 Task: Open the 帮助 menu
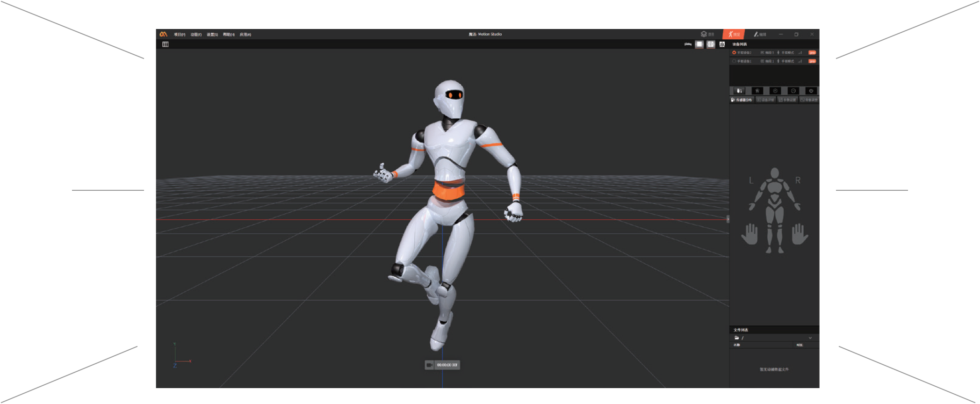tap(229, 35)
